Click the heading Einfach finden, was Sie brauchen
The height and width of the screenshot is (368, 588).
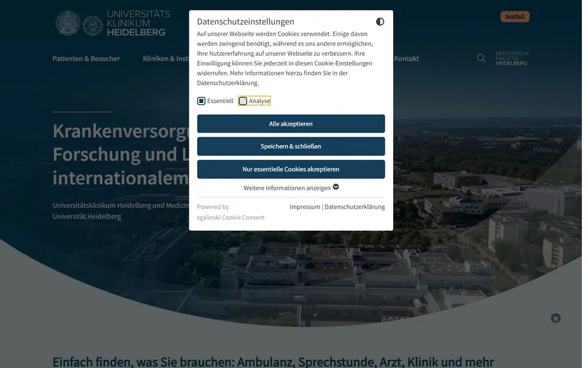tap(273, 362)
